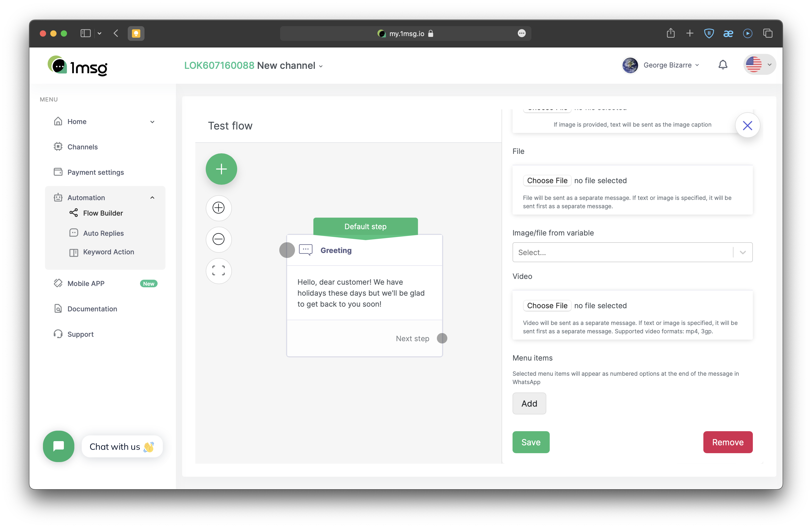Zoom out on the flow canvas
Screen dimensions: 812x528
tap(218, 239)
